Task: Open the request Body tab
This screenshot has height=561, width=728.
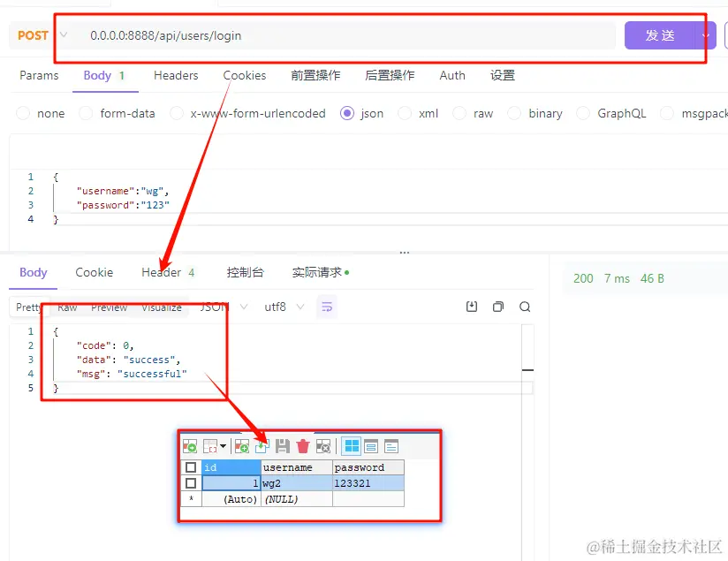Action: click(104, 75)
